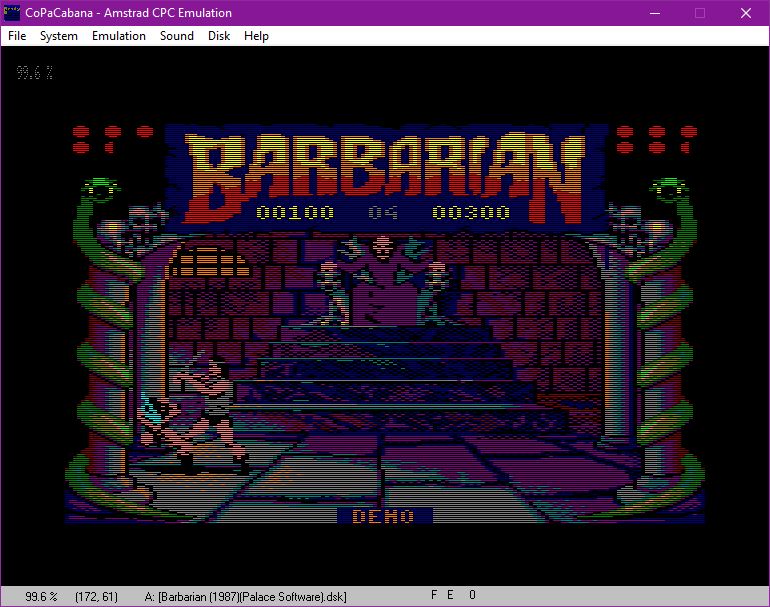Click the left score 00100
770x607 pixels.
point(295,212)
